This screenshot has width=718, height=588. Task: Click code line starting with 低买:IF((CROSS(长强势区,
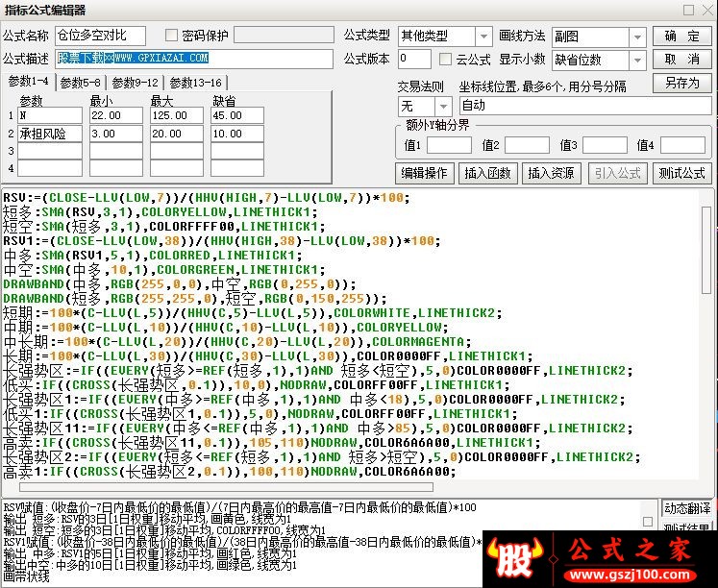256,385
